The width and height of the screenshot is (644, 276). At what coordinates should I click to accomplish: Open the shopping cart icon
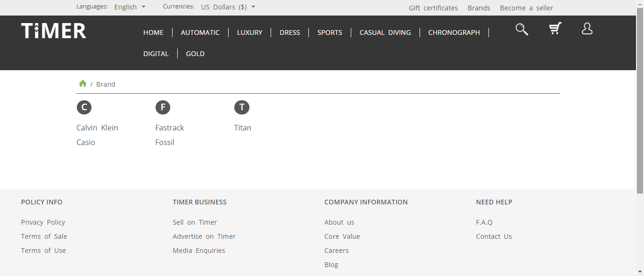(555, 29)
